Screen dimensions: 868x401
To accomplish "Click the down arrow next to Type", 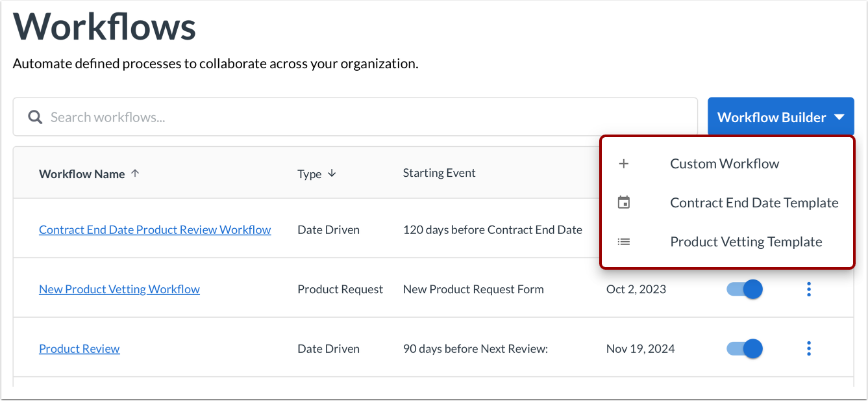I will [332, 174].
